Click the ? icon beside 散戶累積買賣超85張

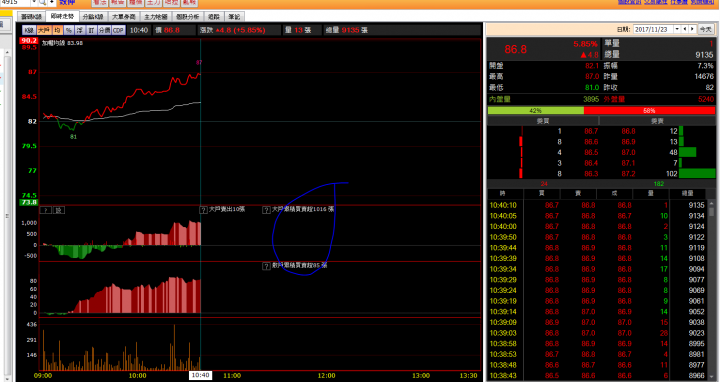coord(266,266)
